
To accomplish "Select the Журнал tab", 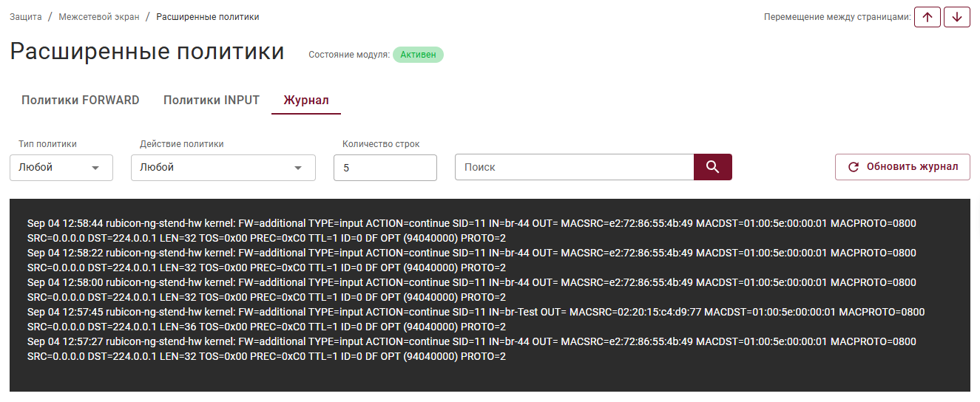I will pos(306,100).
